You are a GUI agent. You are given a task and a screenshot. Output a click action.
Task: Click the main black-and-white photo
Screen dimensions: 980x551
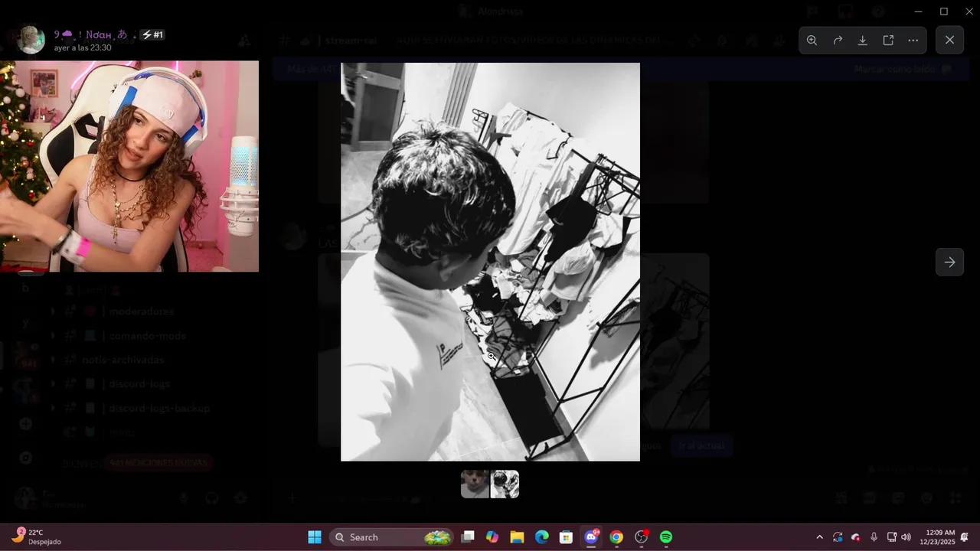490,262
